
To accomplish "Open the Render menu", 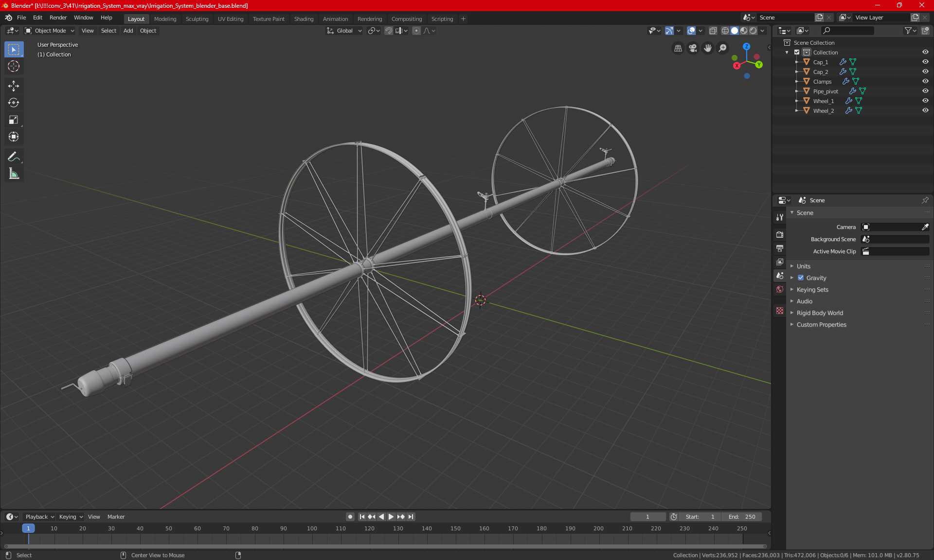I will click(x=58, y=17).
